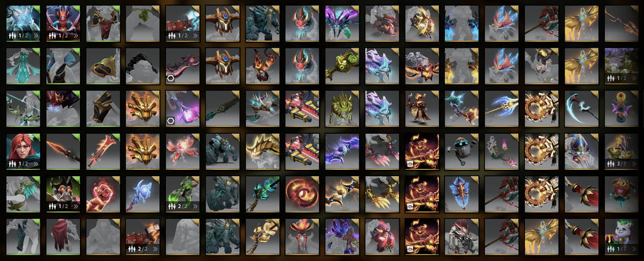
Task: Select the fiery orange swirl item
Action: [302, 194]
